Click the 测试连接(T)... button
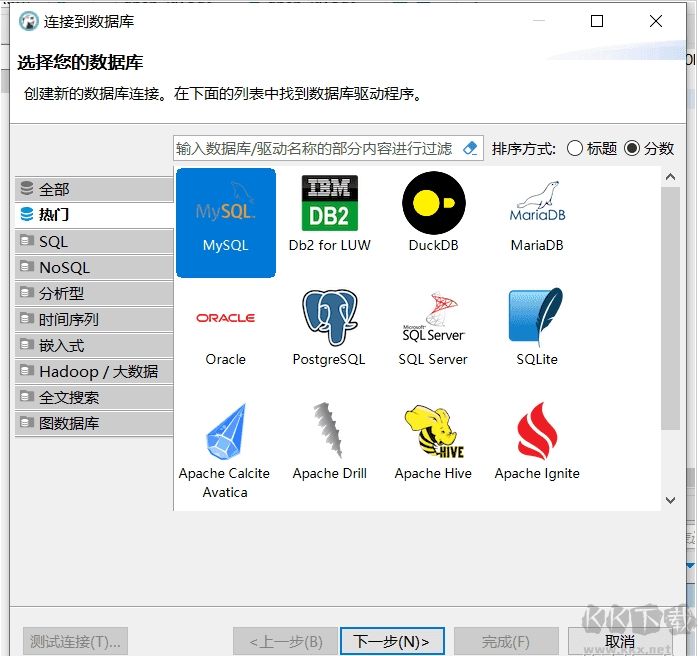This screenshot has height=656, width=698. [75, 641]
